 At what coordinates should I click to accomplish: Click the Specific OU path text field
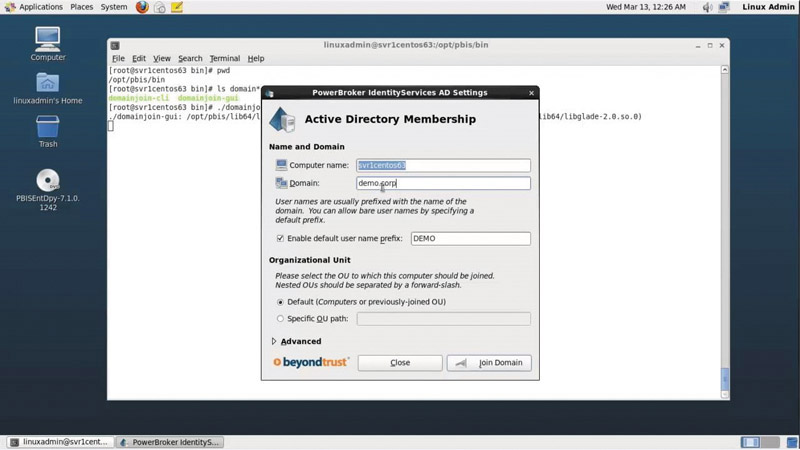(443, 319)
